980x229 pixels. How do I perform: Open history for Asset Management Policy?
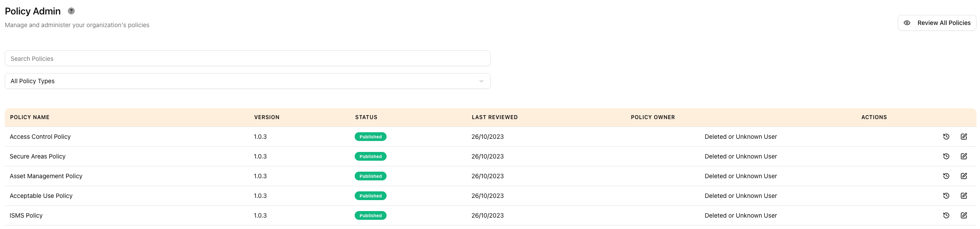(x=946, y=176)
